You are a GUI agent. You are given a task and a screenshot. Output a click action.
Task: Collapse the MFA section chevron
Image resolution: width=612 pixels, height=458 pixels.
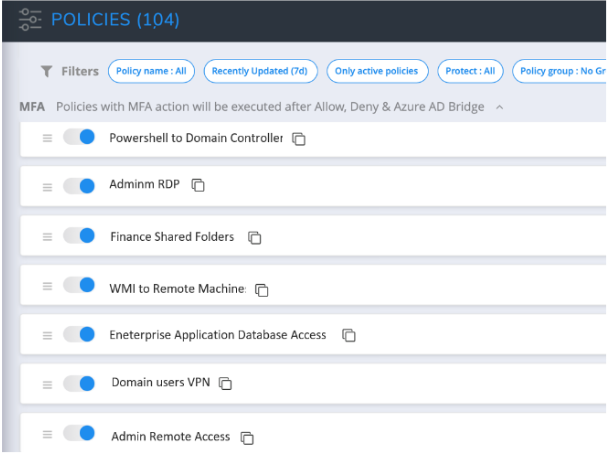pyautogui.click(x=500, y=107)
